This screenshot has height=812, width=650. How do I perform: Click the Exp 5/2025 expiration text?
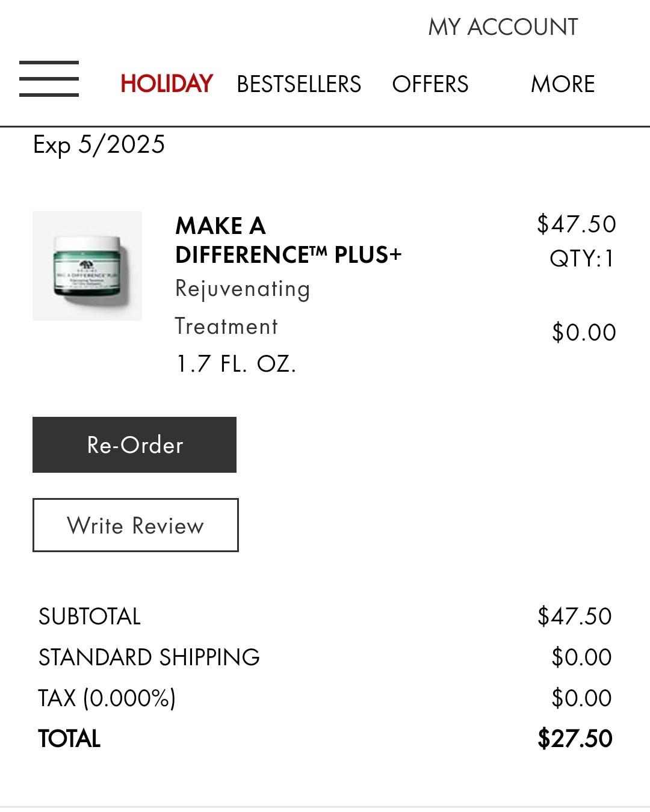[x=99, y=145]
